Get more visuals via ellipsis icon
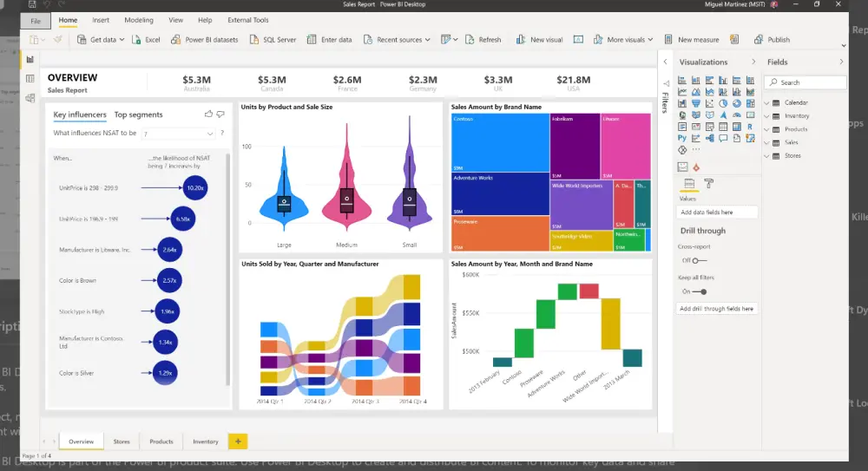 coord(696,150)
